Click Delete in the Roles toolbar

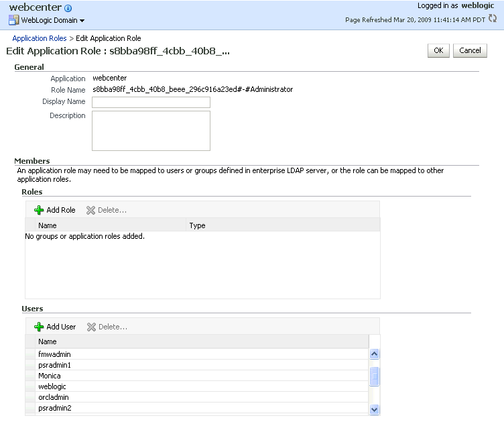pyautogui.click(x=112, y=210)
